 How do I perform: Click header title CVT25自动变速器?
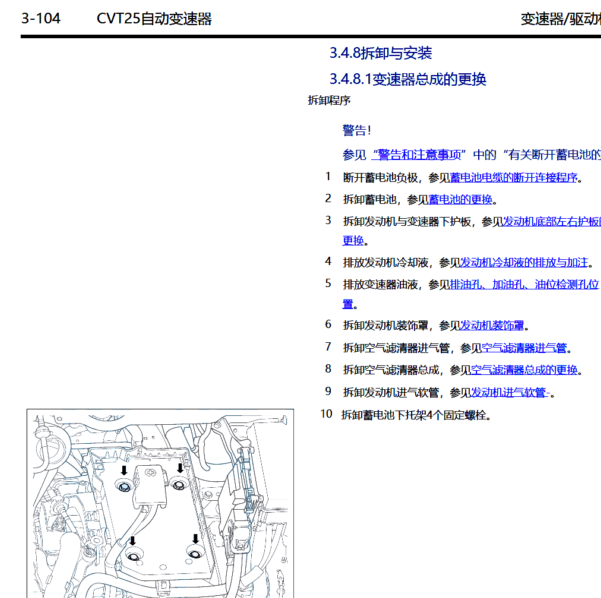pyautogui.click(x=154, y=18)
